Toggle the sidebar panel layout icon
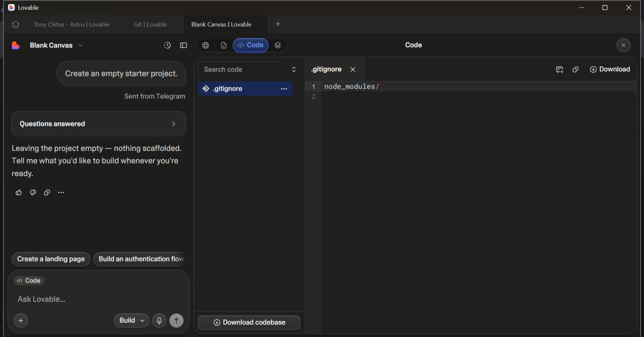Image resolution: width=644 pixels, height=337 pixels. (x=184, y=45)
